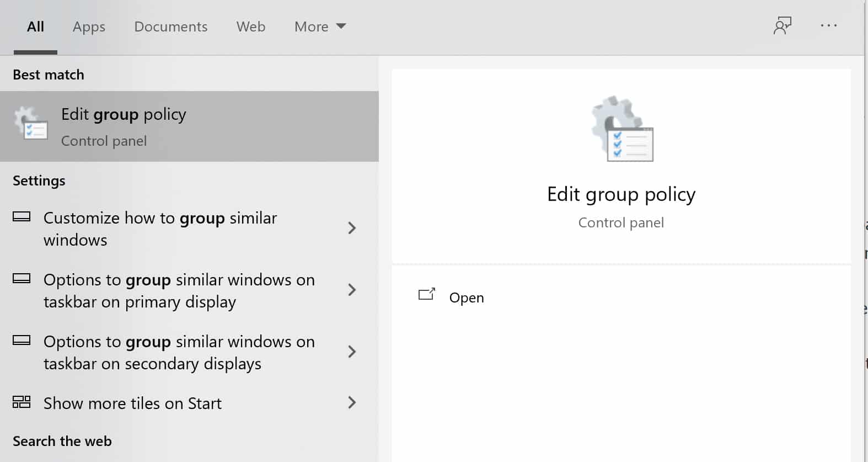
Task: Expand arrow for Show more tiles on Start
Action: [352, 402]
